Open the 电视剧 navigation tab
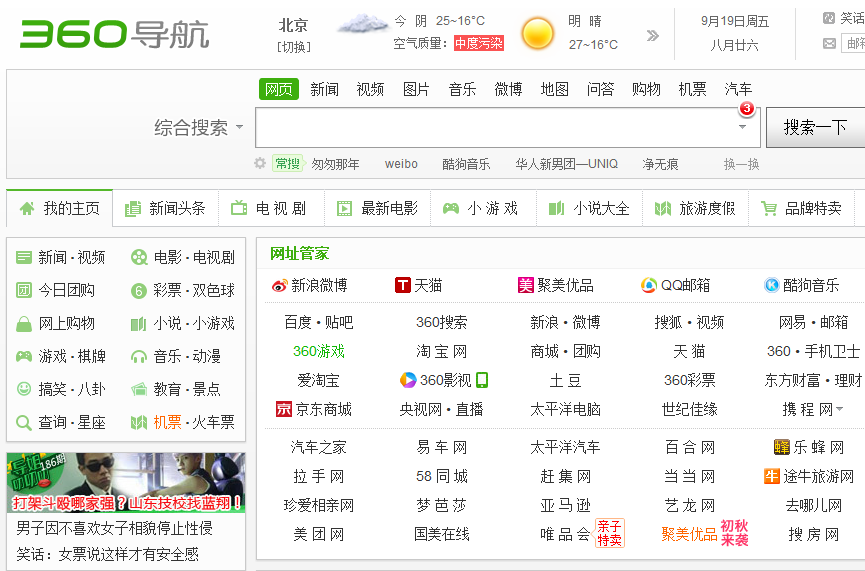865x571 pixels. (x=271, y=208)
